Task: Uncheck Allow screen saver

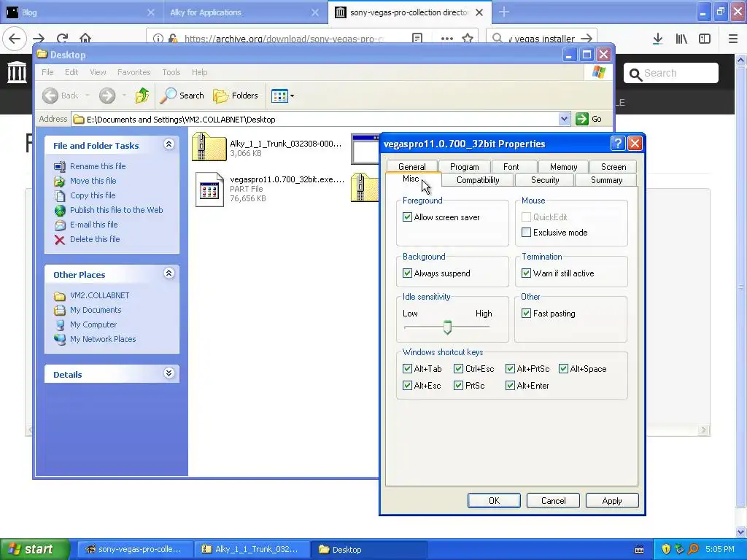Action: (407, 217)
